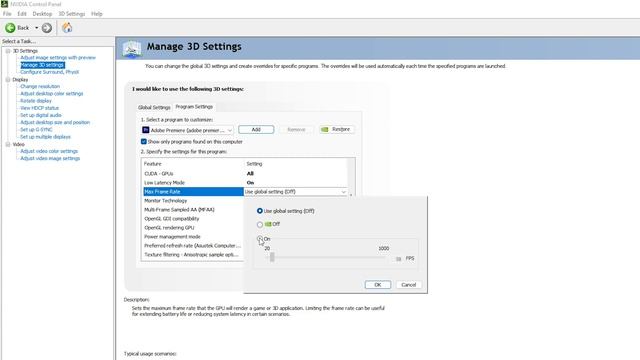
Task: Click the disabled Remove button
Action: [296, 129]
